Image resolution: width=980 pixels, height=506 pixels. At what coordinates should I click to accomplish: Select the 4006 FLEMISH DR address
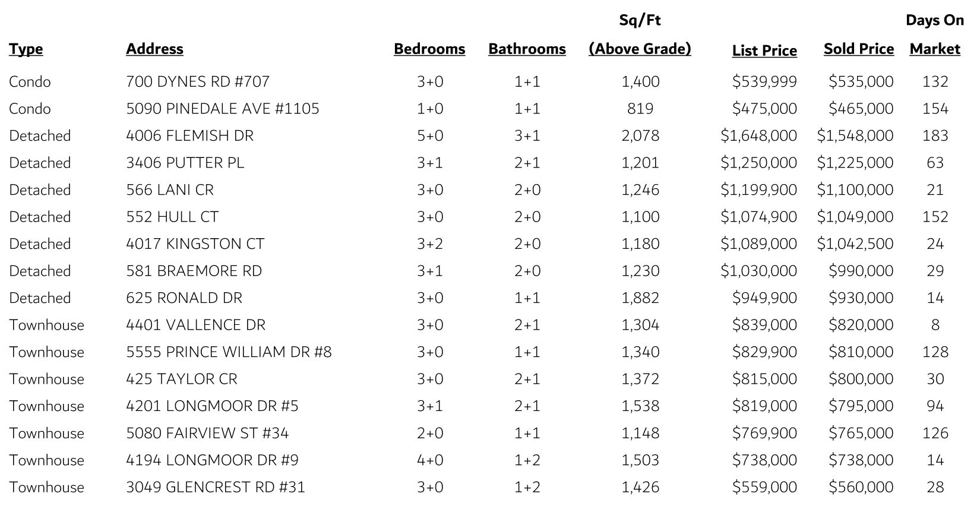189,135
